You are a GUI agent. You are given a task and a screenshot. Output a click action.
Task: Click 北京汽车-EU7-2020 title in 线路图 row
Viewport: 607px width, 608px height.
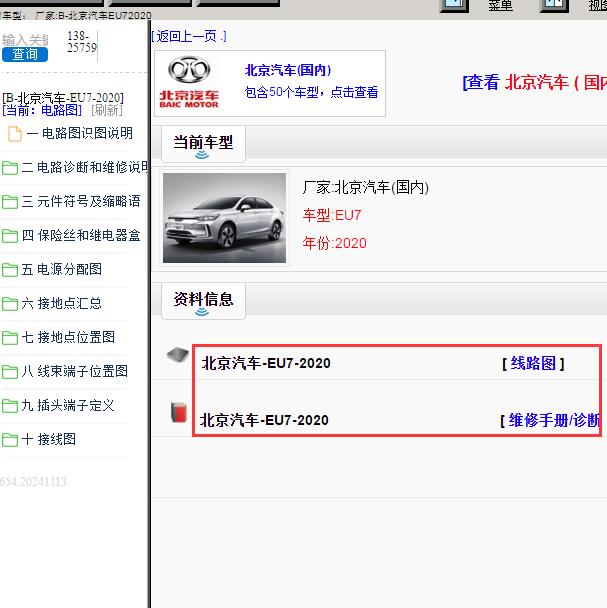[x=266, y=363]
